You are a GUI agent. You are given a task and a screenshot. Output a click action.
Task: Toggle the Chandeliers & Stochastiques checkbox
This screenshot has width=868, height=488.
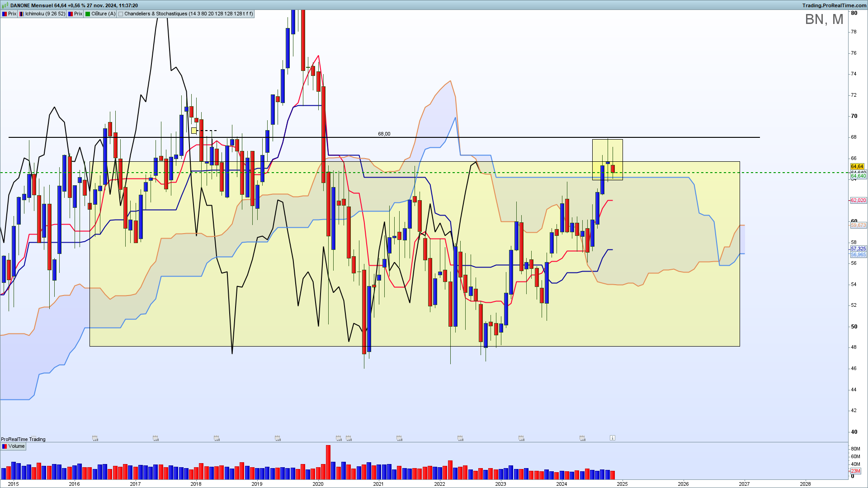point(121,14)
